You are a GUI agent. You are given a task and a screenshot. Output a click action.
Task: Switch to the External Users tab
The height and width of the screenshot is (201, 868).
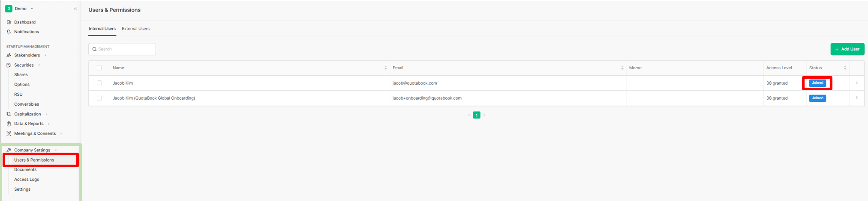click(135, 29)
